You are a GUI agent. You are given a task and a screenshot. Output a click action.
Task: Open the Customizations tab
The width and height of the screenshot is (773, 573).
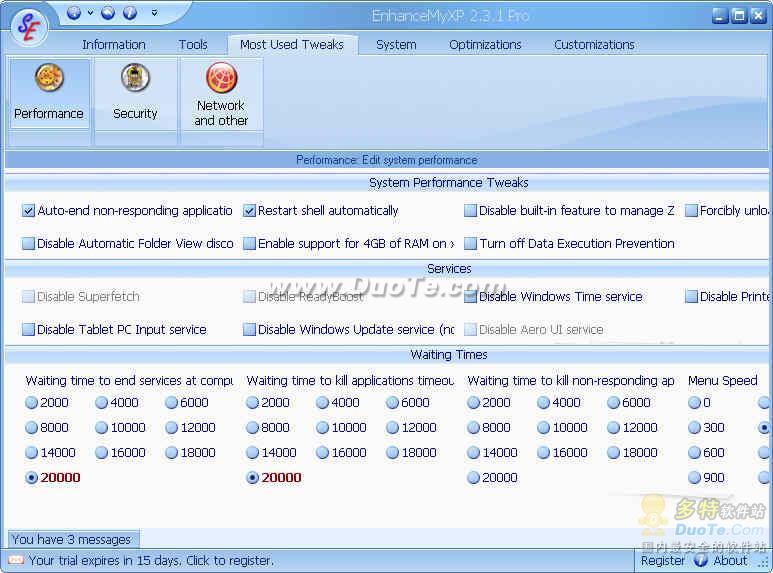pyautogui.click(x=594, y=45)
